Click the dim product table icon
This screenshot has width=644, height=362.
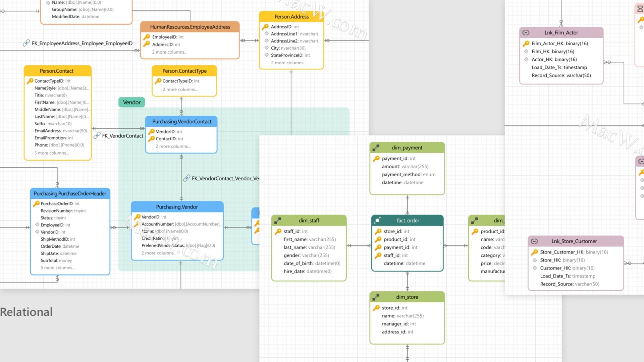click(475, 221)
